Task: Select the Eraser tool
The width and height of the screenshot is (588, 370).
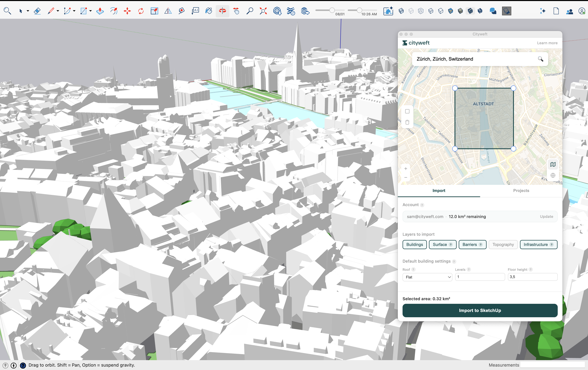Action: click(37, 11)
